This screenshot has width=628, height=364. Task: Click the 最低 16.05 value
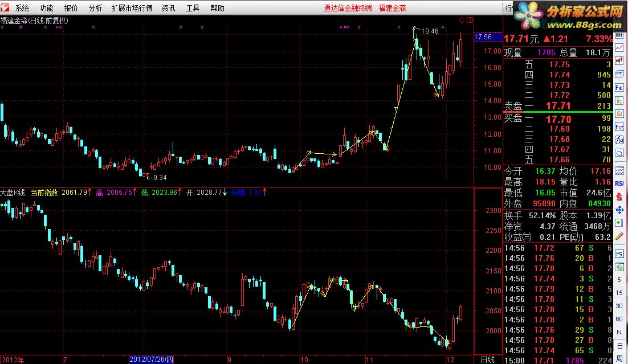545,193
